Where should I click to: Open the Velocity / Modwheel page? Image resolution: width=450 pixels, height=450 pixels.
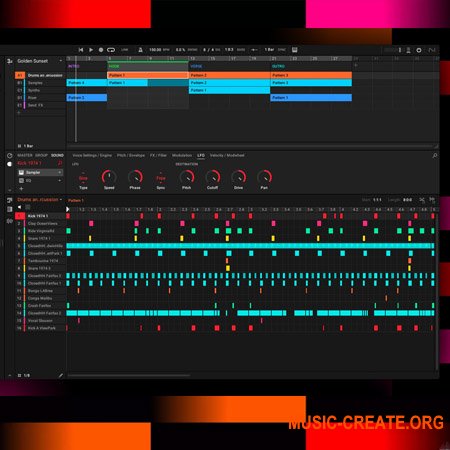[227, 155]
